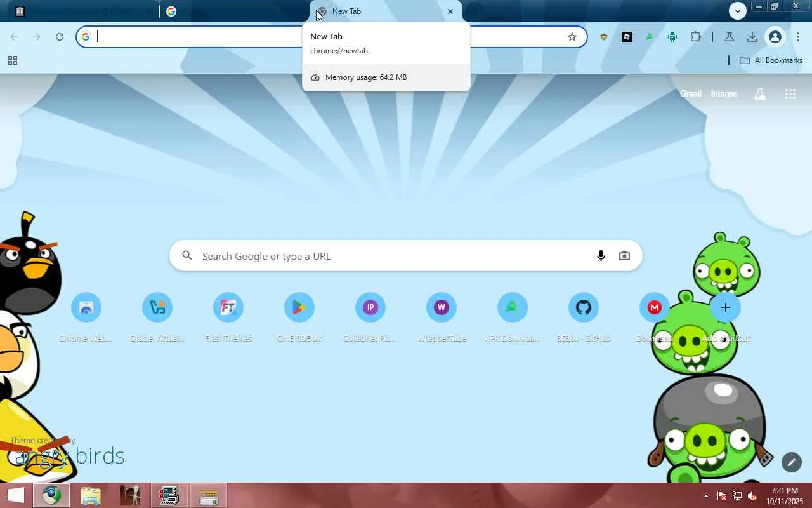Open Google apps grid on New Tab page
Screen dimensions: 812x508
pos(790,94)
